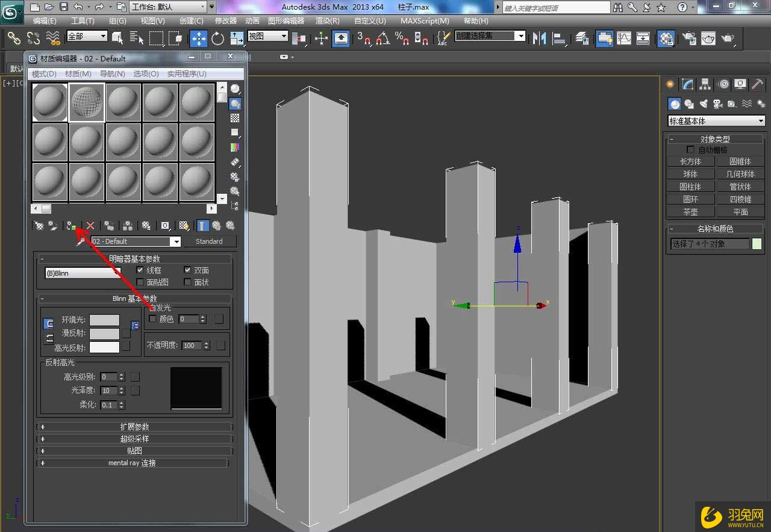Create a 圆柱体 cylinder object
Screen dimensions: 771x532
coord(690,186)
